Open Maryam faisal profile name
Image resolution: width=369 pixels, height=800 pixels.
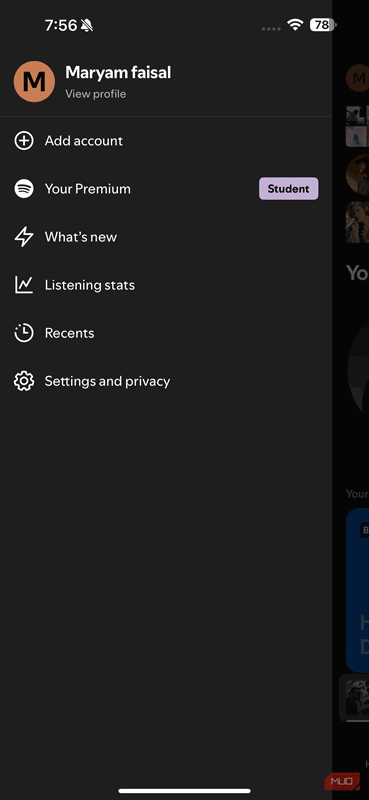(118, 73)
